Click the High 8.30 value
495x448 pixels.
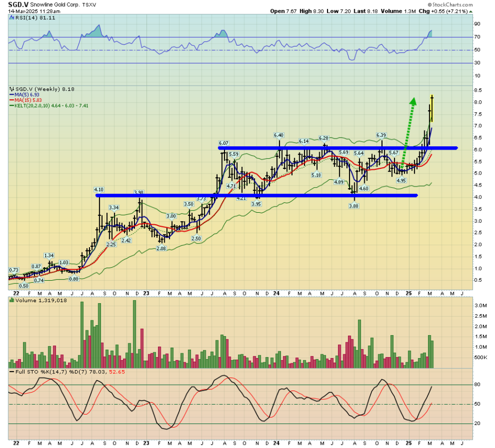coord(311,11)
